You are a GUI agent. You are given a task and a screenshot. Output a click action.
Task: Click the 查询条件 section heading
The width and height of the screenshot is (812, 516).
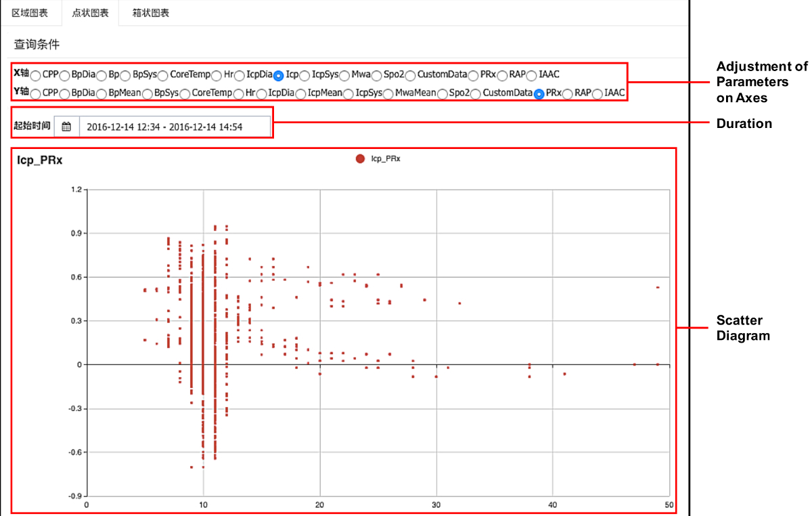(37, 45)
